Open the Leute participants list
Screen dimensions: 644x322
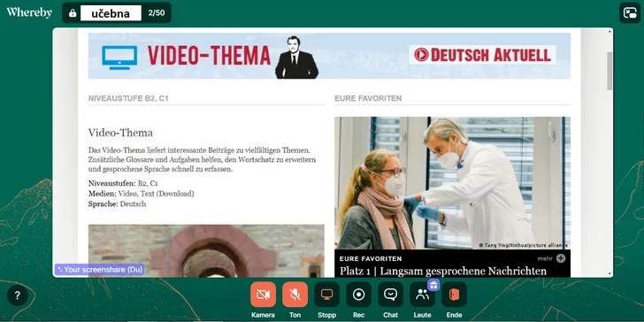(x=422, y=295)
